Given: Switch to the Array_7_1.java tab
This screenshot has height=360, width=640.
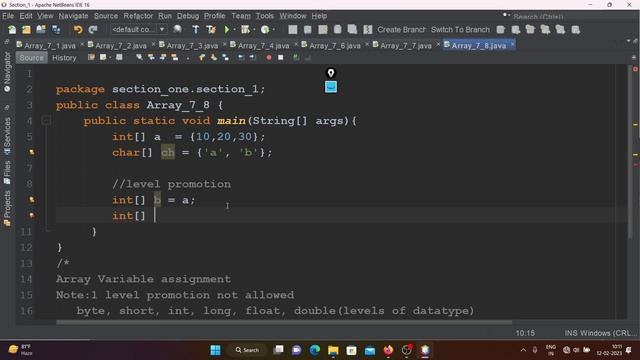Looking at the screenshot, I should point(50,45).
